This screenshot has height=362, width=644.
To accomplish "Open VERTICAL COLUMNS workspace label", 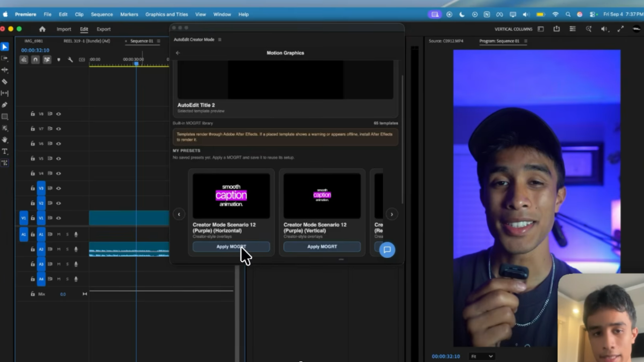I will pos(513,29).
